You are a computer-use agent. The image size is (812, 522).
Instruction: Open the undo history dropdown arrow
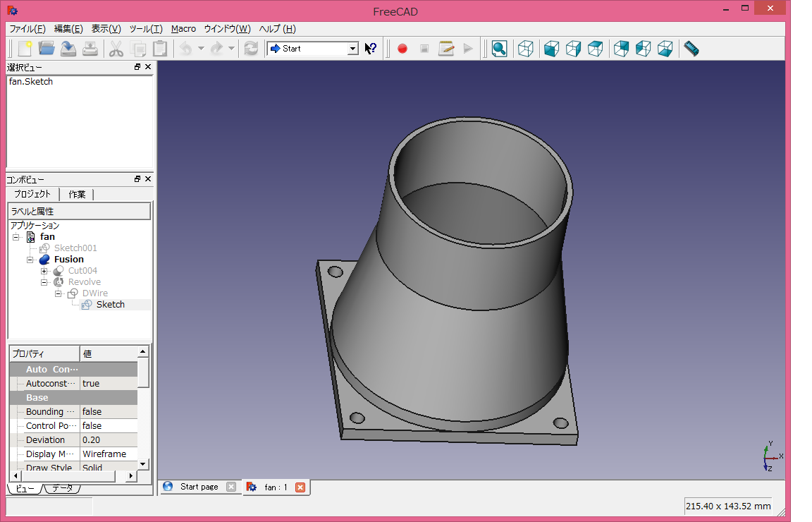pyautogui.click(x=201, y=49)
